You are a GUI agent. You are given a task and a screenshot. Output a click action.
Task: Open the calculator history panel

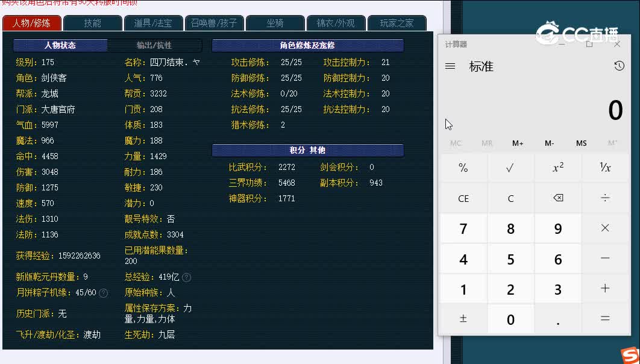[620, 66]
